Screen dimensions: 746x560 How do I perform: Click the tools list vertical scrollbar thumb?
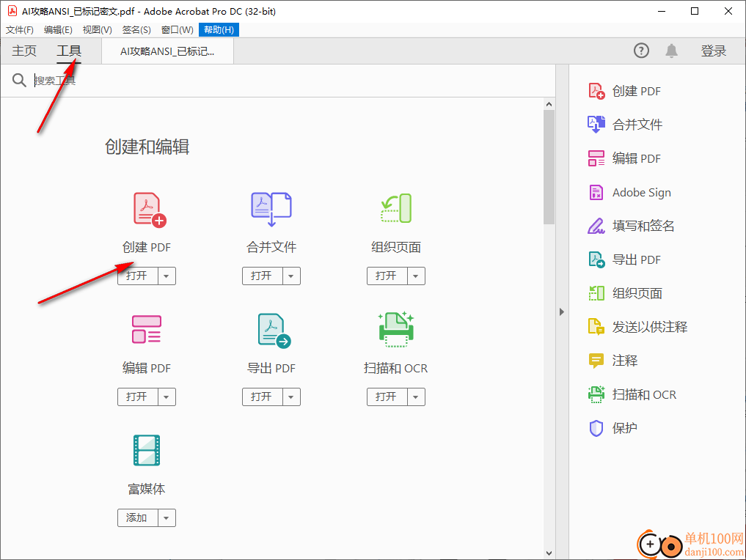[549, 167]
